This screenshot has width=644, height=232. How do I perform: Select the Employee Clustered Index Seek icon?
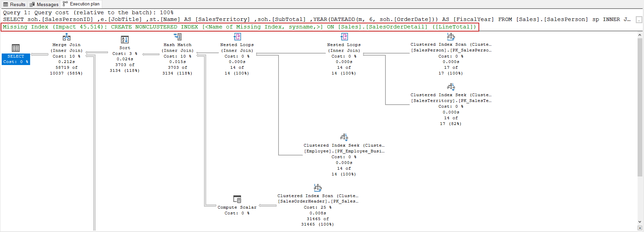pos(344,137)
